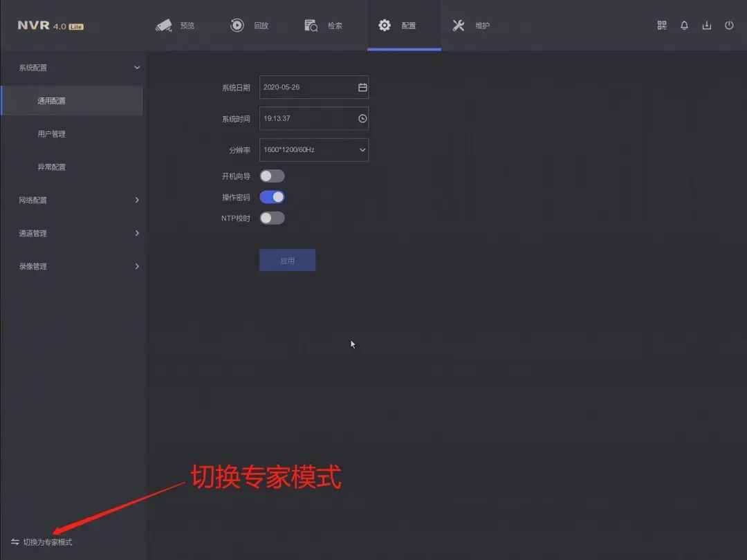Click the download icon in top bar
747x560 pixels.
706,26
